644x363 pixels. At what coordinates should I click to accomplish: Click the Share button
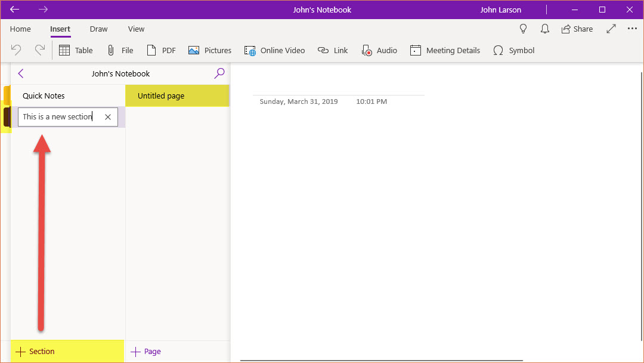click(577, 29)
